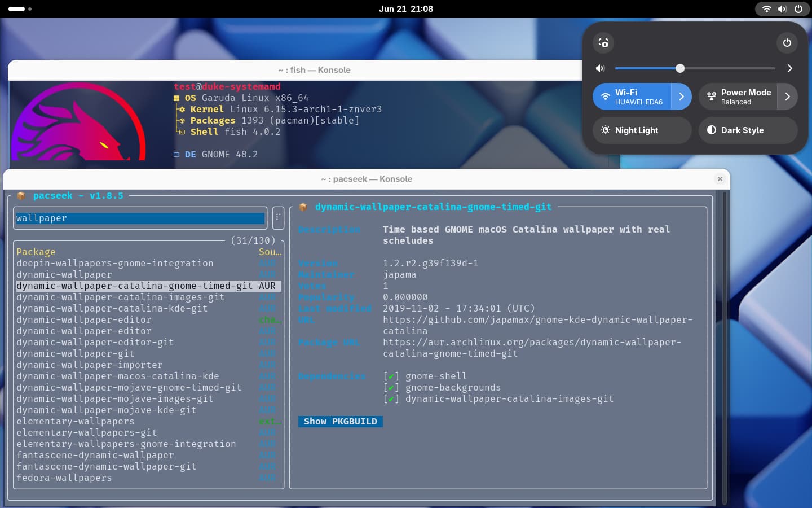812x508 pixels.
Task: Expand sound output options chevron
Action: coord(789,68)
